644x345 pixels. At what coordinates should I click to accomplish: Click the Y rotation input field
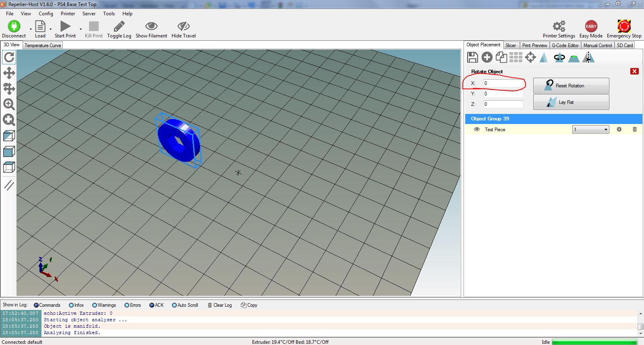point(503,94)
